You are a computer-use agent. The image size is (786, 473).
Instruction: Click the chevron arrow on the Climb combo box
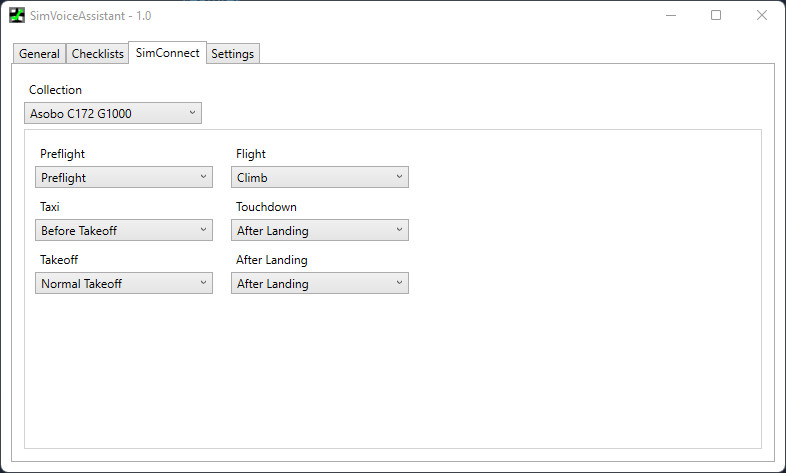(x=399, y=177)
